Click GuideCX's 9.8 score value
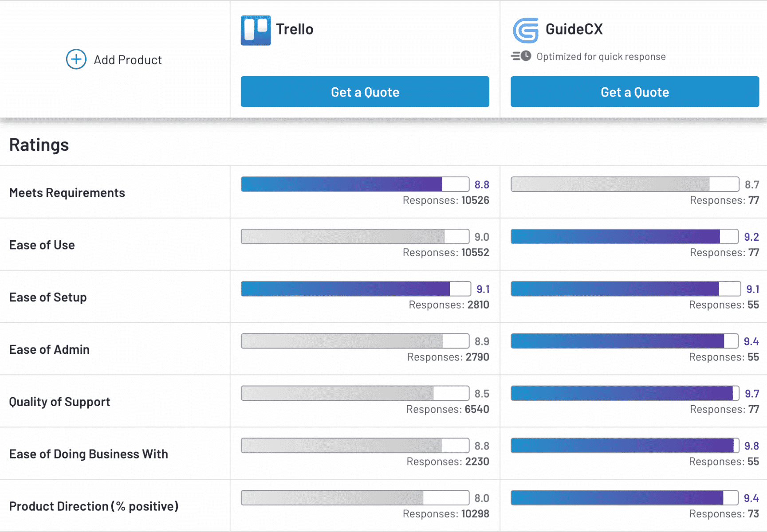Image resolution: width=767 pixels, height=532 pixels. pos(752,446)
